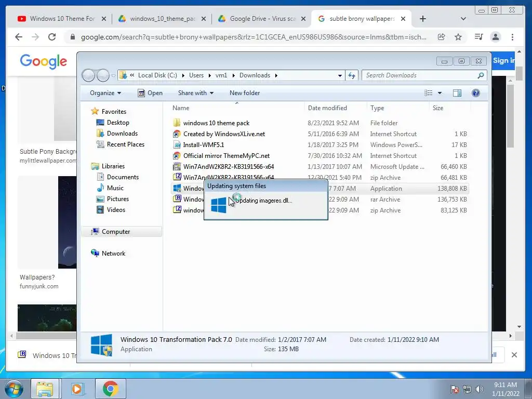Open Chrome from the taskbar
The height and width of the screenshot is (399, 532).
coord(110,389)
